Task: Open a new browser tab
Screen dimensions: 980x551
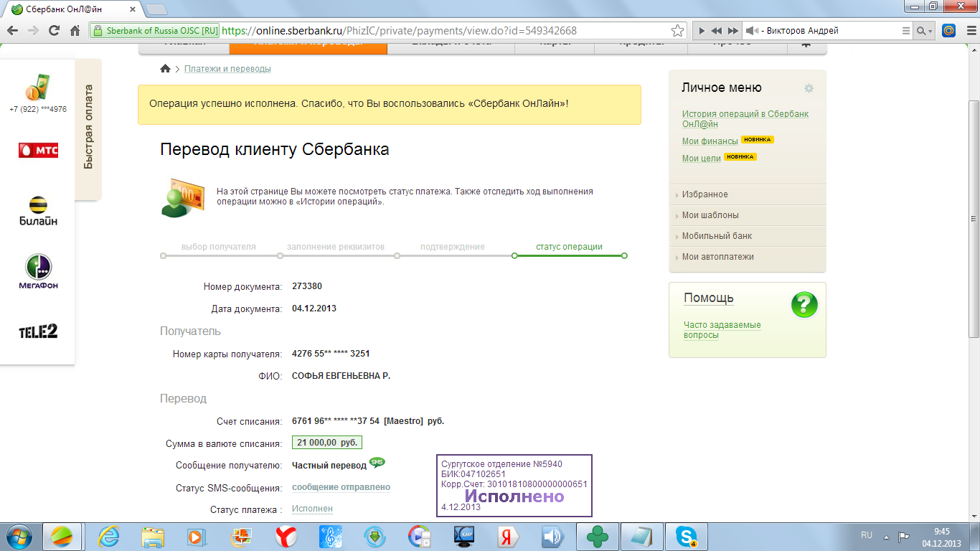Action: click(x=156, y=9)
